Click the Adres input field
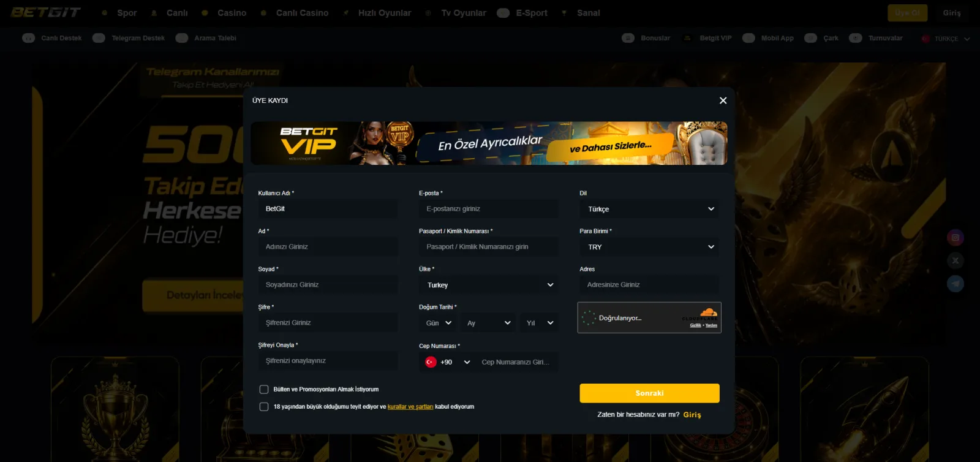The width and height of the screenshot is (980, 462). (649, 285)
